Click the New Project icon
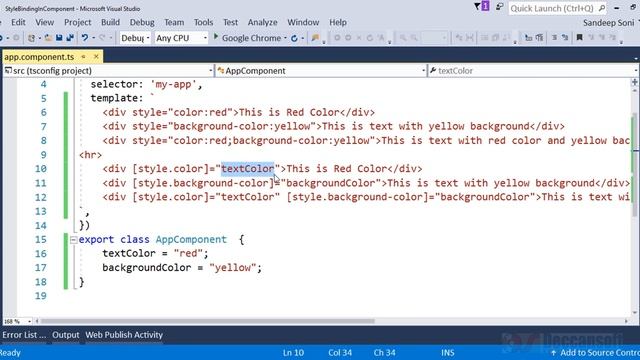 pos(31,38)
